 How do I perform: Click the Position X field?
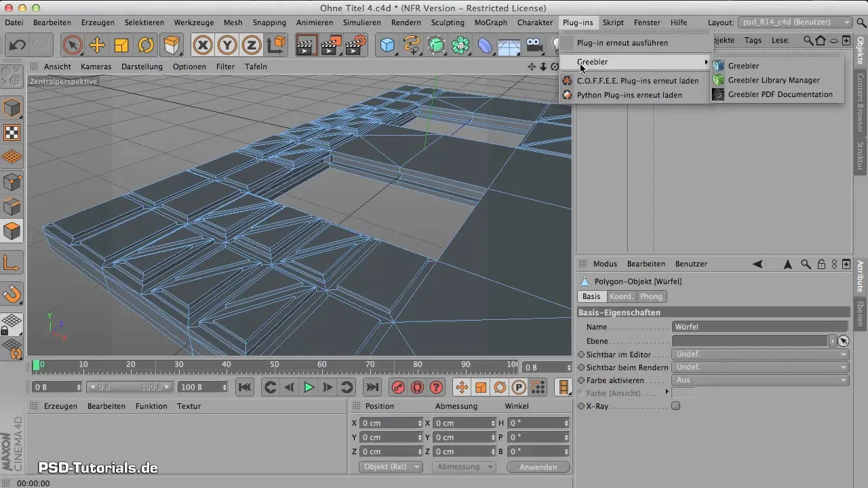391,423
